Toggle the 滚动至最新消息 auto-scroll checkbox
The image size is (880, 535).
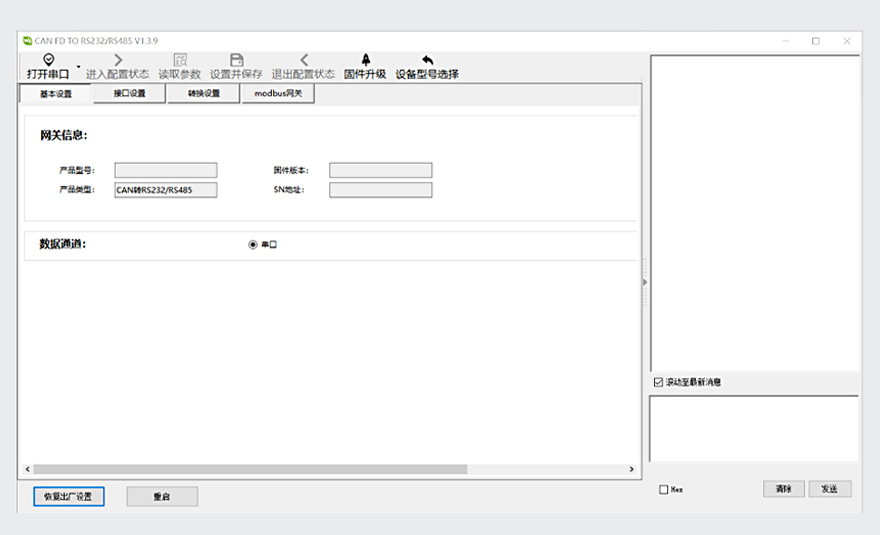(x=658, y=382)
